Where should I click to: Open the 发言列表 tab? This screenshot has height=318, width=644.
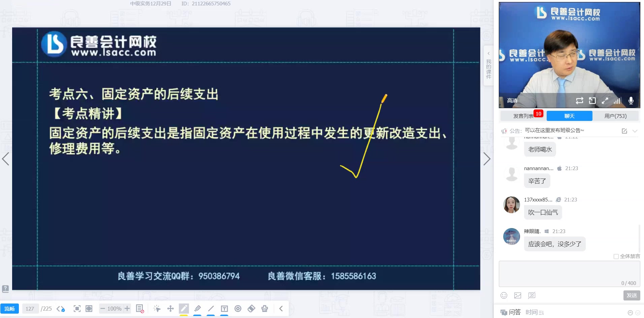[523, 116]
